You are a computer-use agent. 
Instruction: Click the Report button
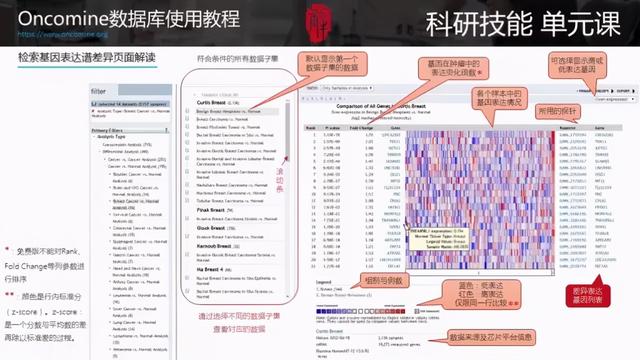(x=604, y=91)
